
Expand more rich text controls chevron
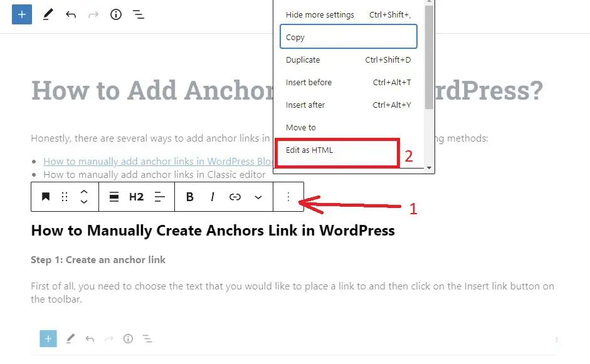coord(258,197)
